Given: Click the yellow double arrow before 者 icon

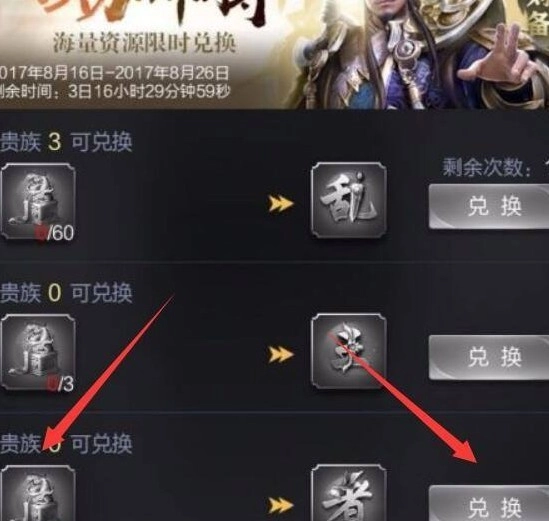Looking at the screenshot, I should pos(280,505).
